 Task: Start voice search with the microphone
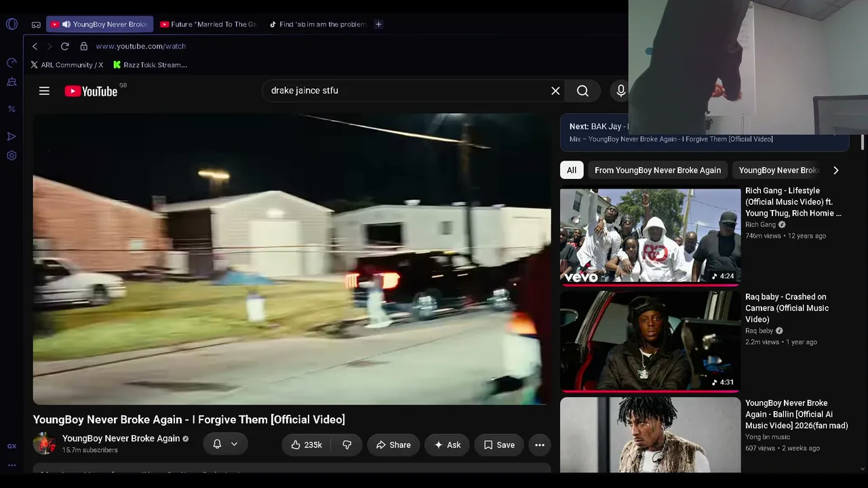click(x=620, y=91)
